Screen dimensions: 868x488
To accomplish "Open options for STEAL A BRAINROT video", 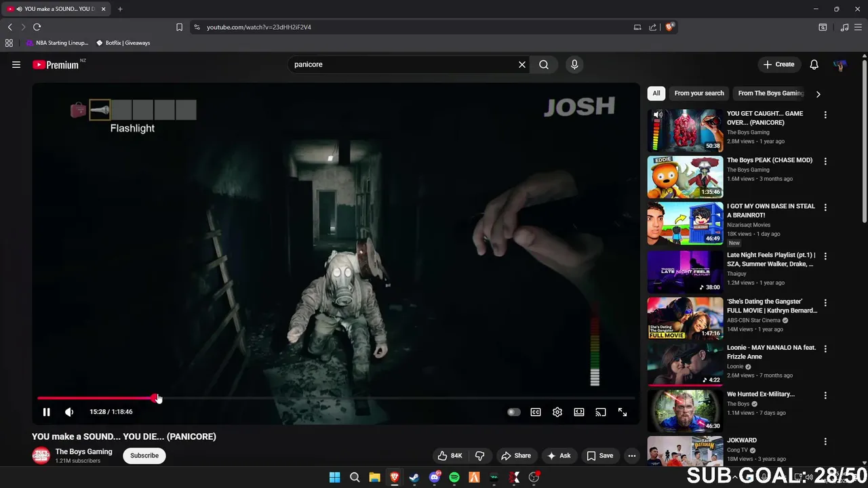I will click(x=825, y=207).
